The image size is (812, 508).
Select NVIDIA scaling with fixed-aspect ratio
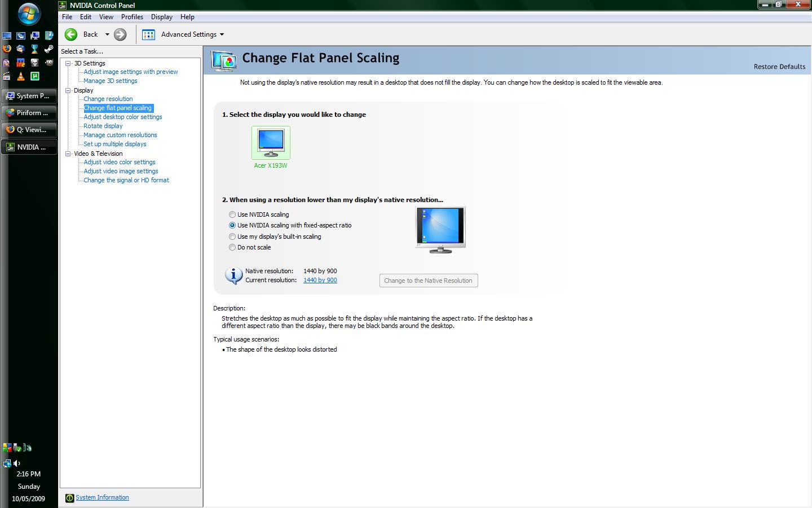coord(232,225)
